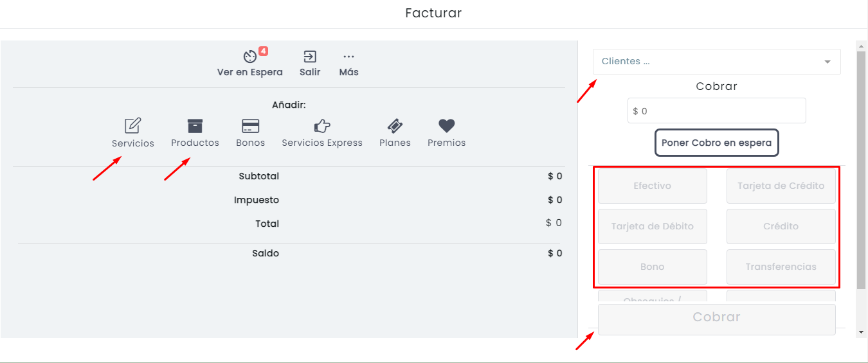Select Bono payment method
Viewport: 868px width, 363px height.
[x=653, y=267]
